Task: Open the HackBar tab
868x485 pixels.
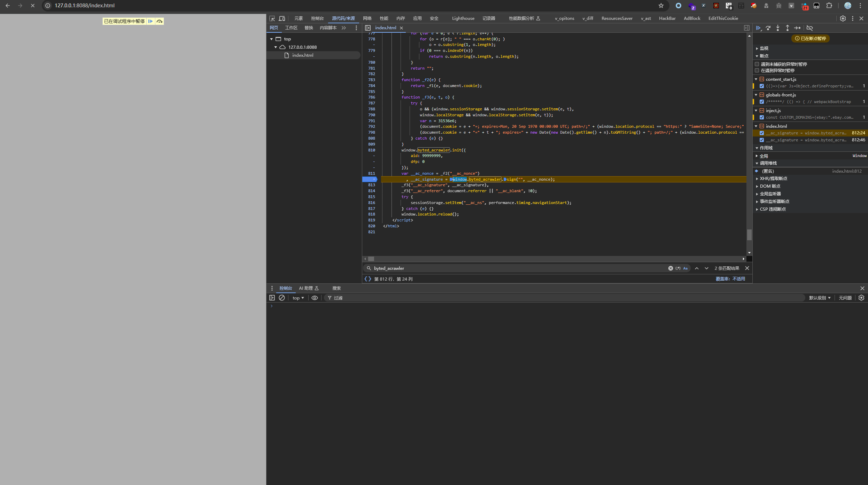Action: [x=667, y=18]
